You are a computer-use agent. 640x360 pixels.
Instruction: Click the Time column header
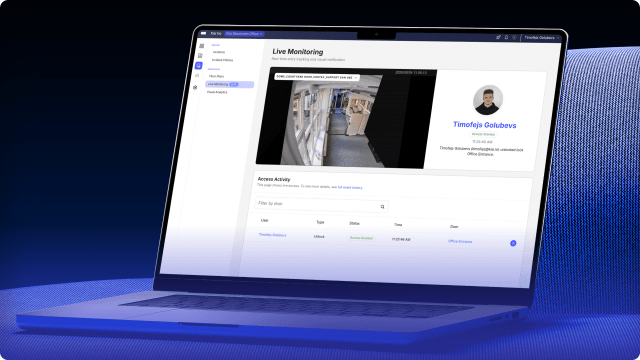pos(398,224)
